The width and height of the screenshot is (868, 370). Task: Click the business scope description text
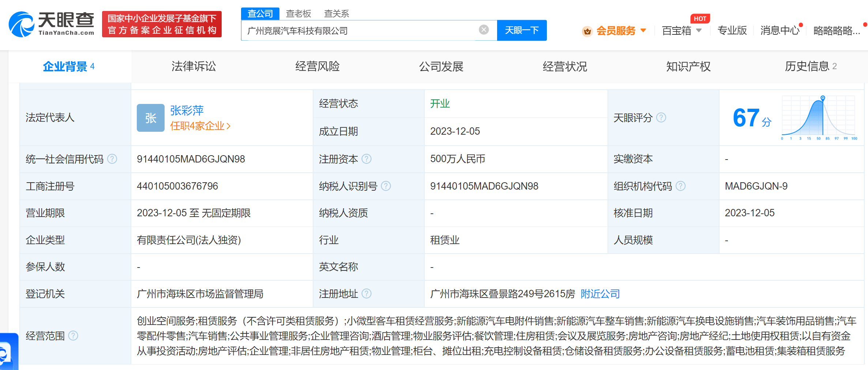[x=496, y=336]
